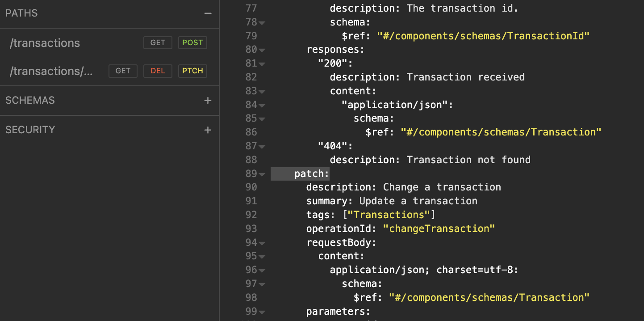Open GET operation for /transactions/… path
The image size is (644, 321).
pos(123,71)
